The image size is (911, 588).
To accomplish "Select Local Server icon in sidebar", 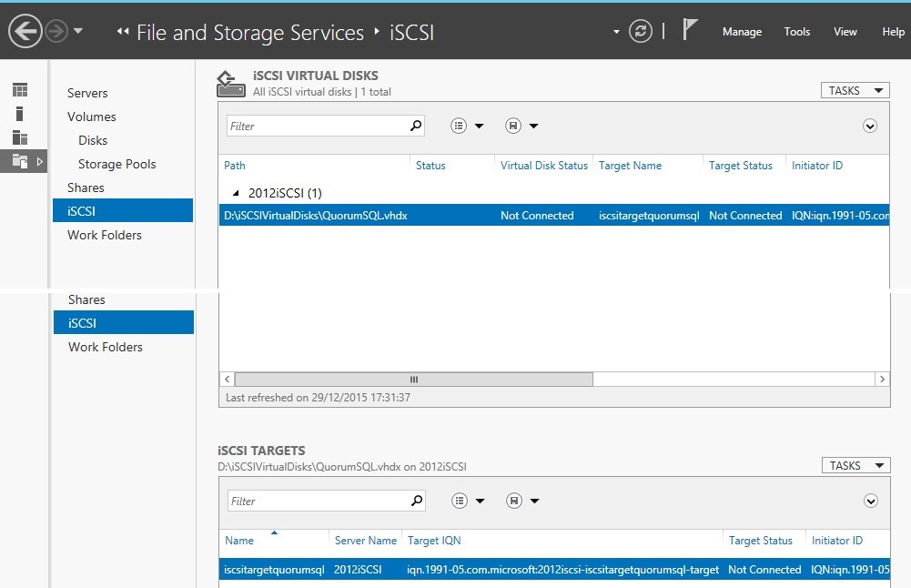I will (x=20, y=114).
